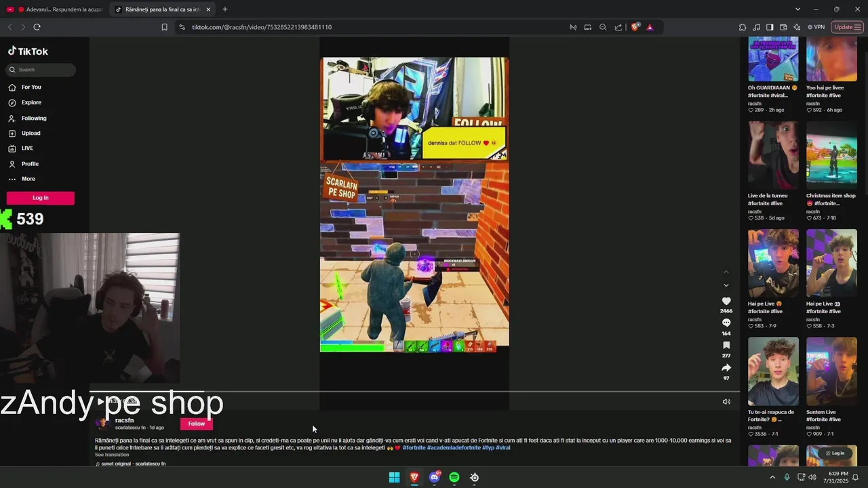The image size is (868, 488).
Task: Click the racsfn avatar picture
Action: [x=102, y=424]
